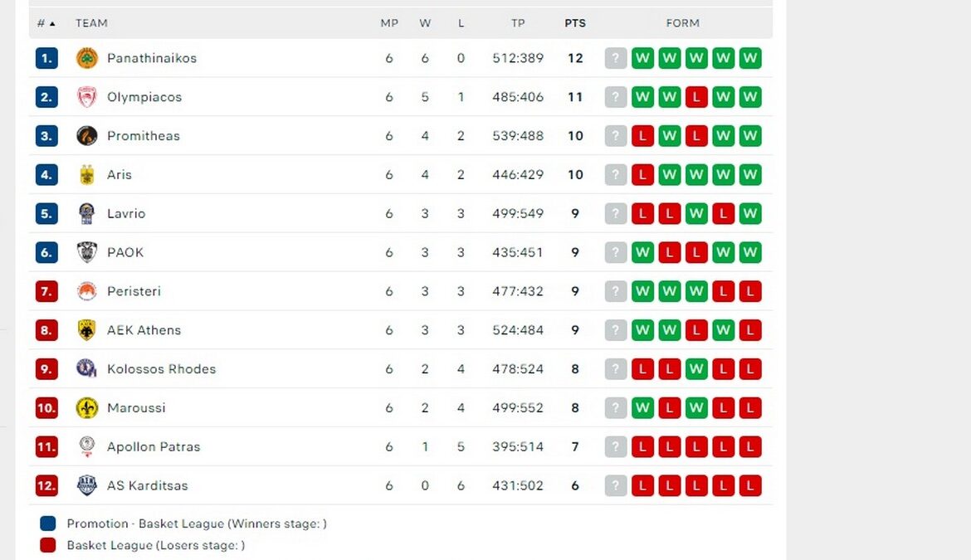
Task: Click Panathinaikos' gray question mark form badge
Action: tap(616, 58)
